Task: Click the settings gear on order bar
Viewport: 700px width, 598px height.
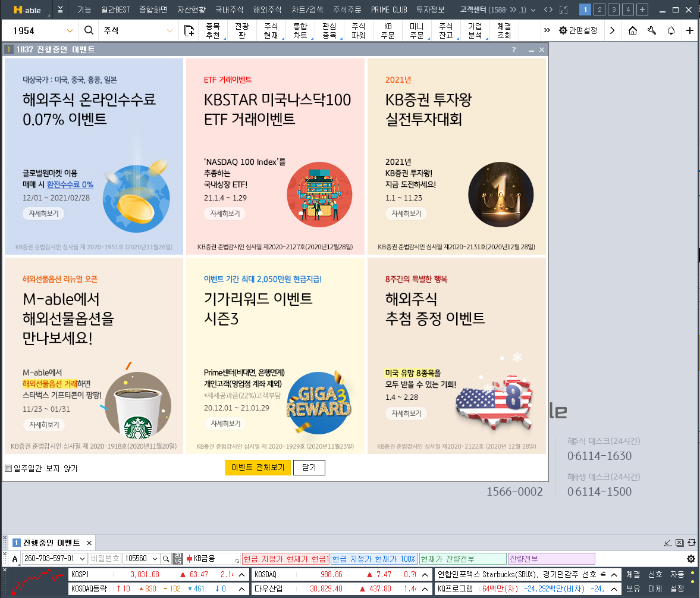Action: (x=690, y=559)
